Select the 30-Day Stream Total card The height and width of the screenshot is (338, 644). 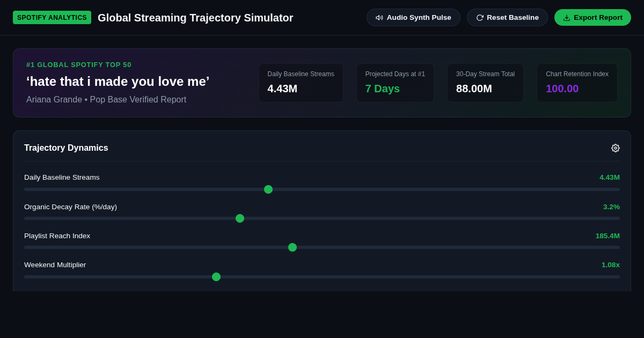click(x=485, y=83)
